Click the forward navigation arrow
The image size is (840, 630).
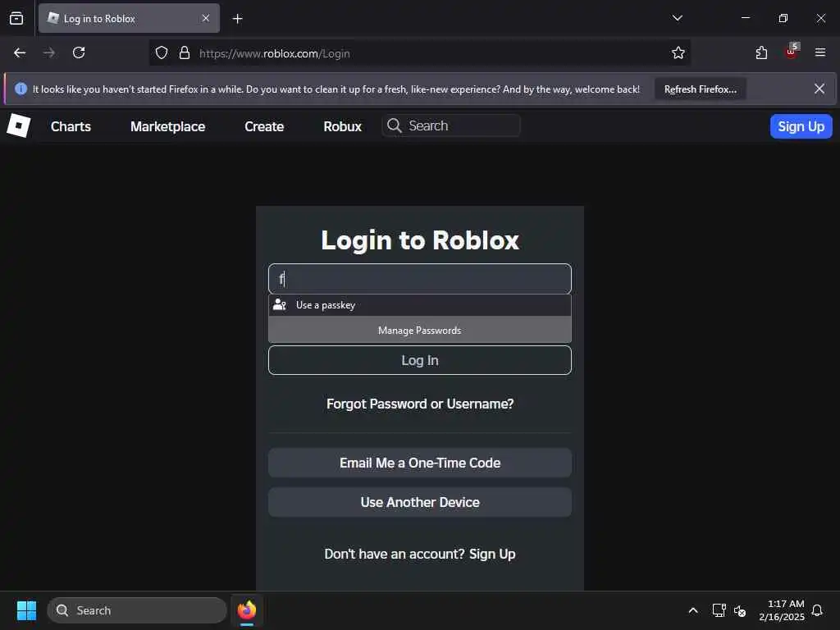coord(49,52)
